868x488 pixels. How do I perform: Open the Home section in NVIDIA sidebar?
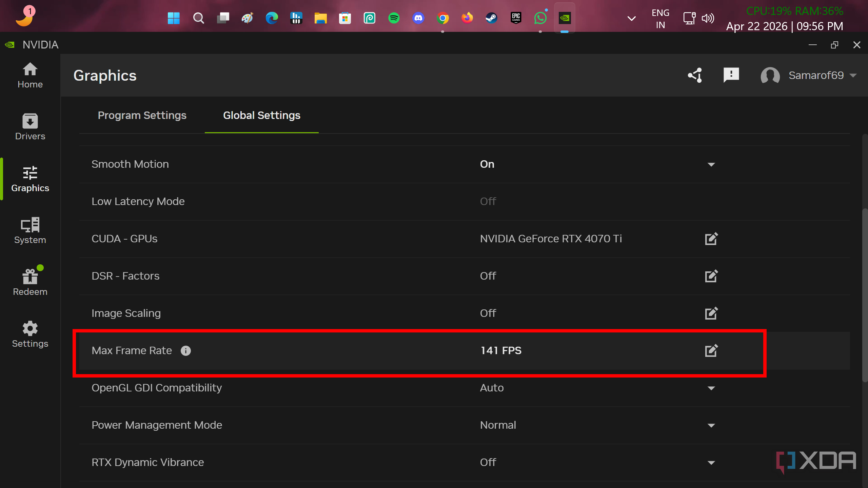[30, 76]
